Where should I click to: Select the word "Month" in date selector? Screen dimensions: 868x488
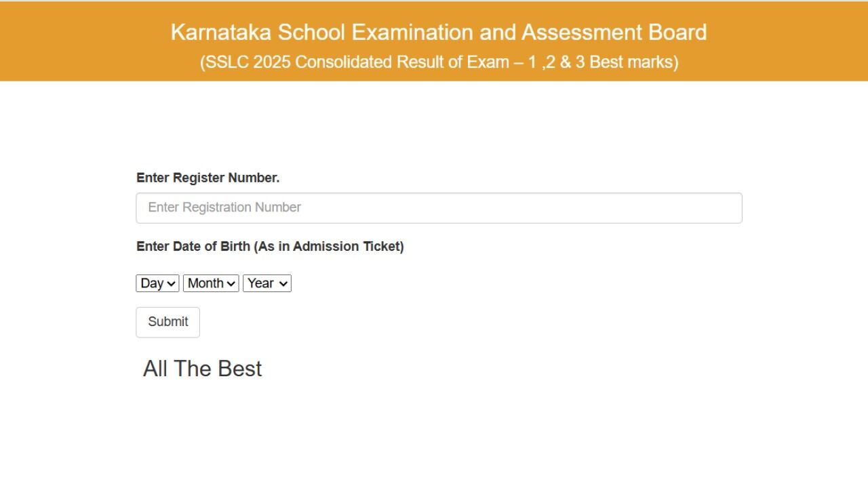pyautogui.click(x=205, y=283)
